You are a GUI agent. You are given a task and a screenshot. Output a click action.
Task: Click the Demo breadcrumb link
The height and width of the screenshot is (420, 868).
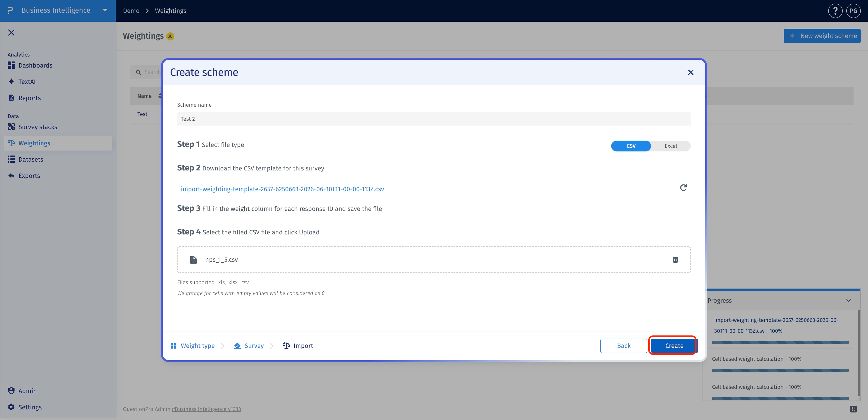click(131, 11)
